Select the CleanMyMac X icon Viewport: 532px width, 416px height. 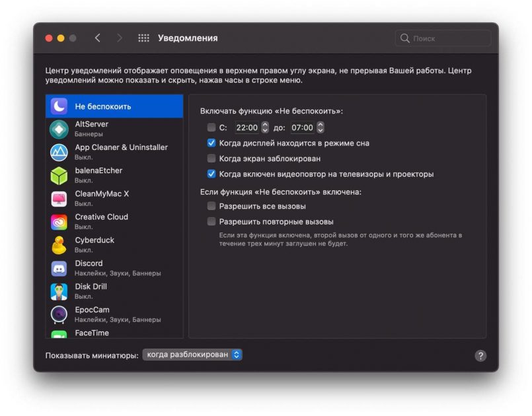tap(59, 198)
